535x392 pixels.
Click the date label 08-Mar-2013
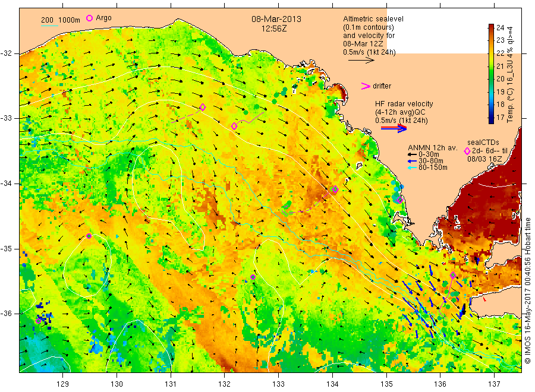click(276, 19)
